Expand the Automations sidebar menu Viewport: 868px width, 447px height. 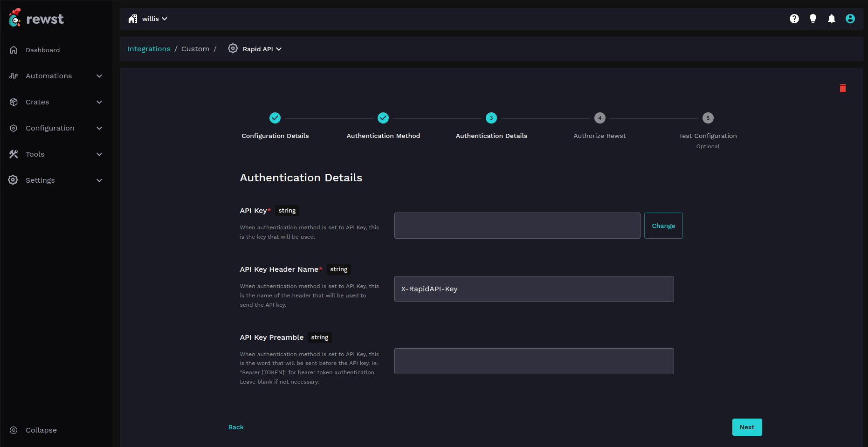click(x=55, y=76)
